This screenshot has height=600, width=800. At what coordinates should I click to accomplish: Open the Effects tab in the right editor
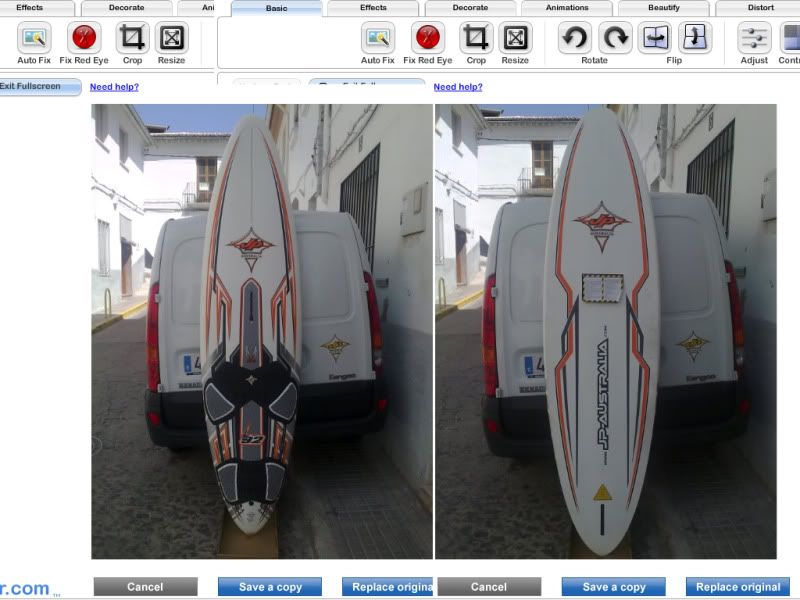click(x=373, y=8)
